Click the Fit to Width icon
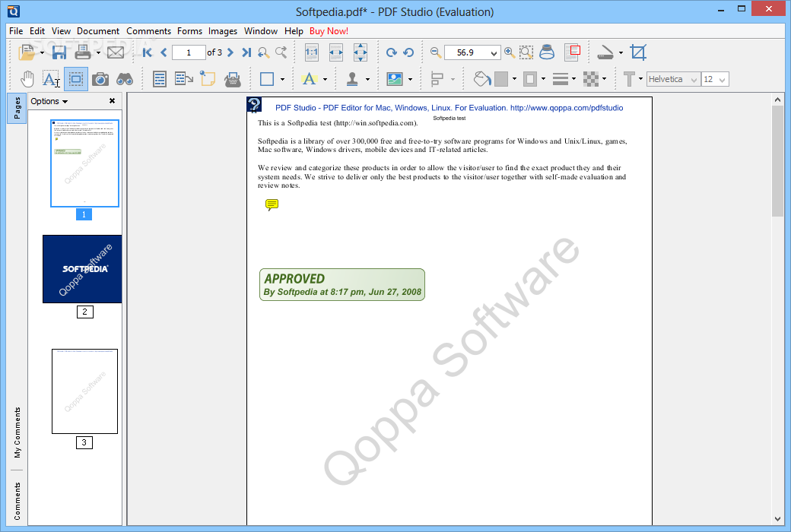The width and height of the screenshot is (791, 532). coord(336,52)
